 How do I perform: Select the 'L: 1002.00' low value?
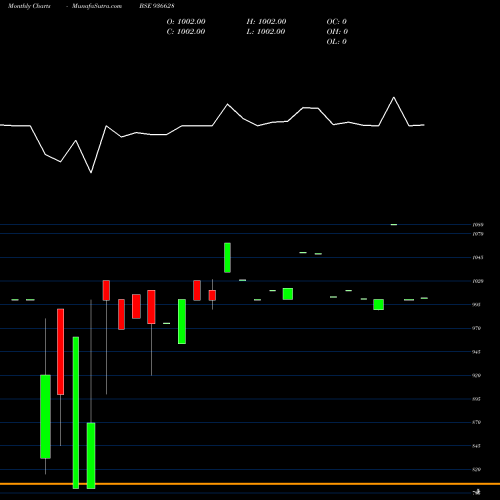[266, 32]
